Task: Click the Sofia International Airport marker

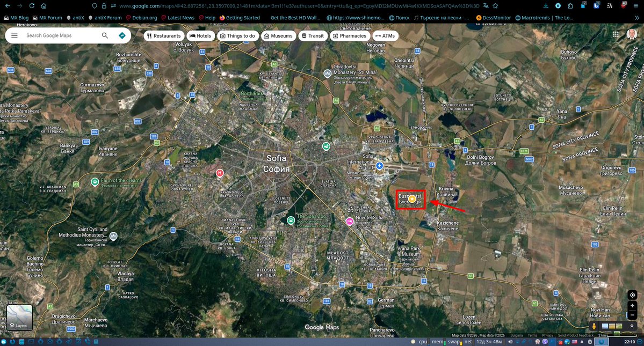Action: (x=380, y=166)
